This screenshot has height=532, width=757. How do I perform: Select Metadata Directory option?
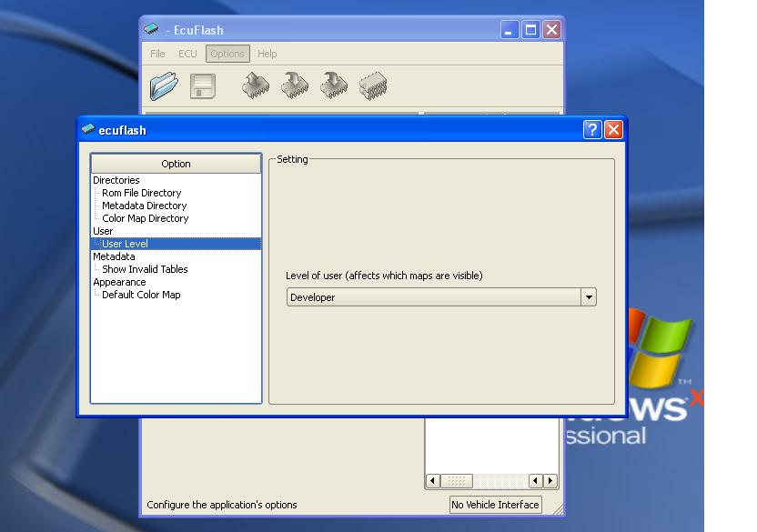pos(145,206)
